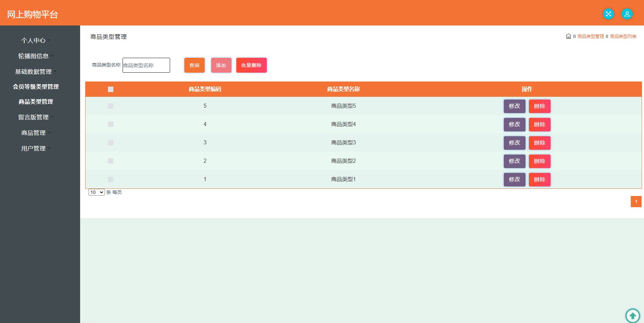The width and height of the screenshot is (644, 323).
Task: Select the 商品类型3 name cell
Action: [x=343, y=143]
